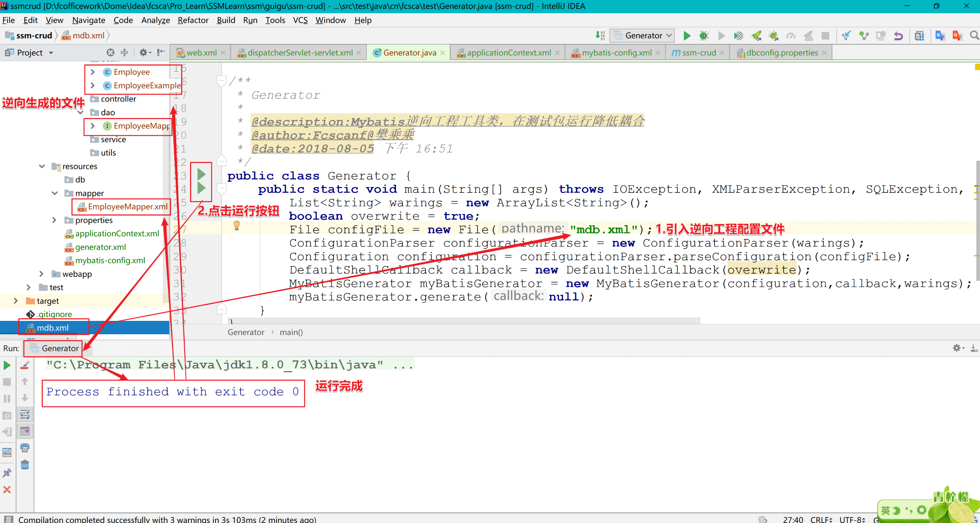Switch to the applicationContext.xml editor tab
The width and height of the screenshot is (980, 523).
pos(508,52)
